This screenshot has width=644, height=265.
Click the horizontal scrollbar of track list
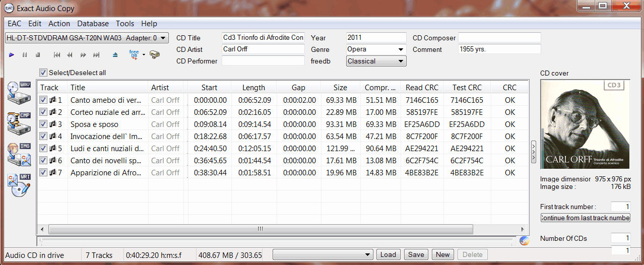tap(261, 229)
